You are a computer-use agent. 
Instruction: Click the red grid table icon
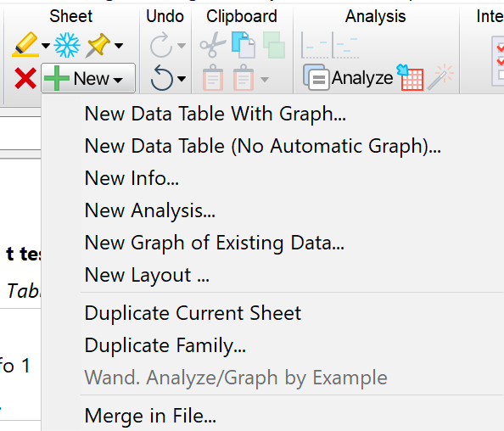tap(410, 77)
